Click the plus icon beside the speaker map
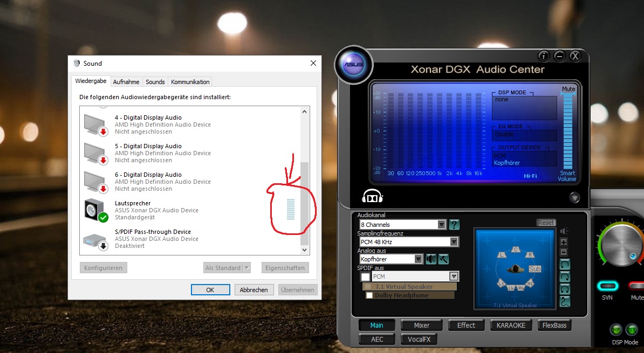Image resolution: width=644 pixels, height=353 pixels. 564,242
